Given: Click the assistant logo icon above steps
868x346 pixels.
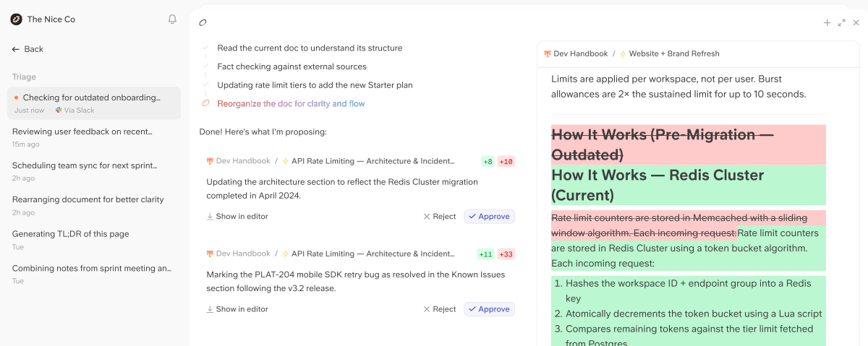Looking at the screenshot, I should pos(203,23).
